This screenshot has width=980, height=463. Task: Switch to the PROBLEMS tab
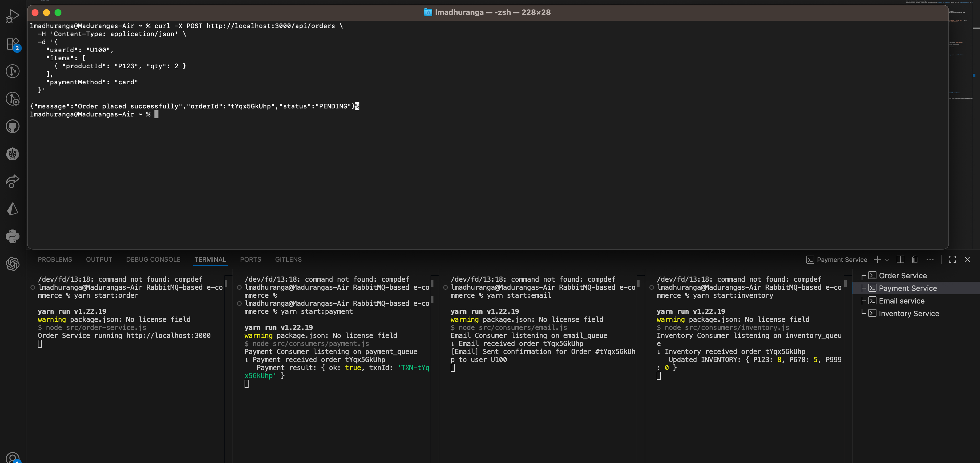point(55,259)
